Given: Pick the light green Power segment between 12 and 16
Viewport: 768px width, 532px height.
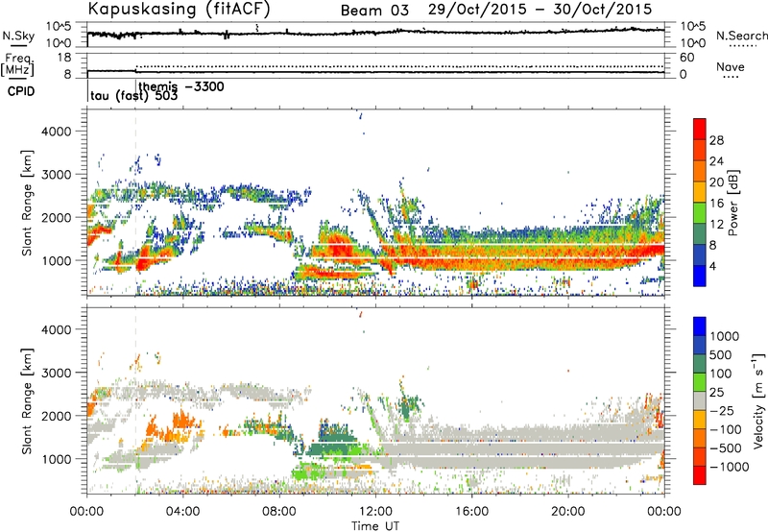Looking at the screenshot, I should point(700,212).
